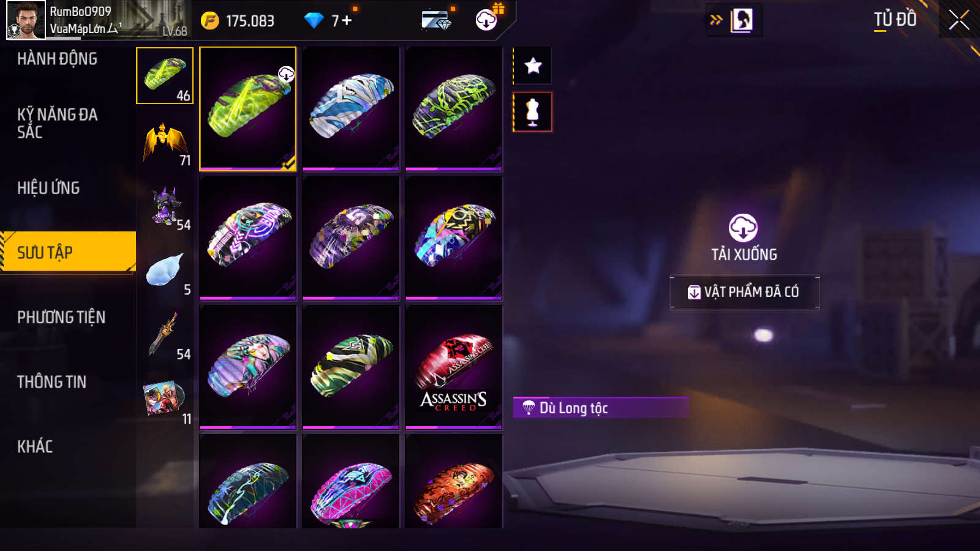The width and height of the screenshot is (980, 551).
Task: Open the diamond card top-up icon
Action: click(437, 20)
